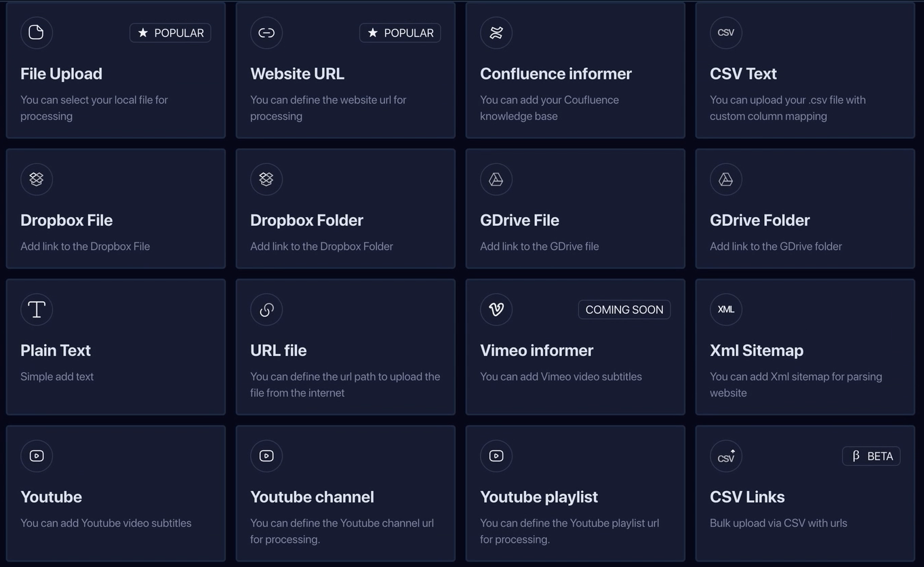Screen dimensions: 924x567
Task: Click 'Simple add text' description
Action: tap(57, 376)
